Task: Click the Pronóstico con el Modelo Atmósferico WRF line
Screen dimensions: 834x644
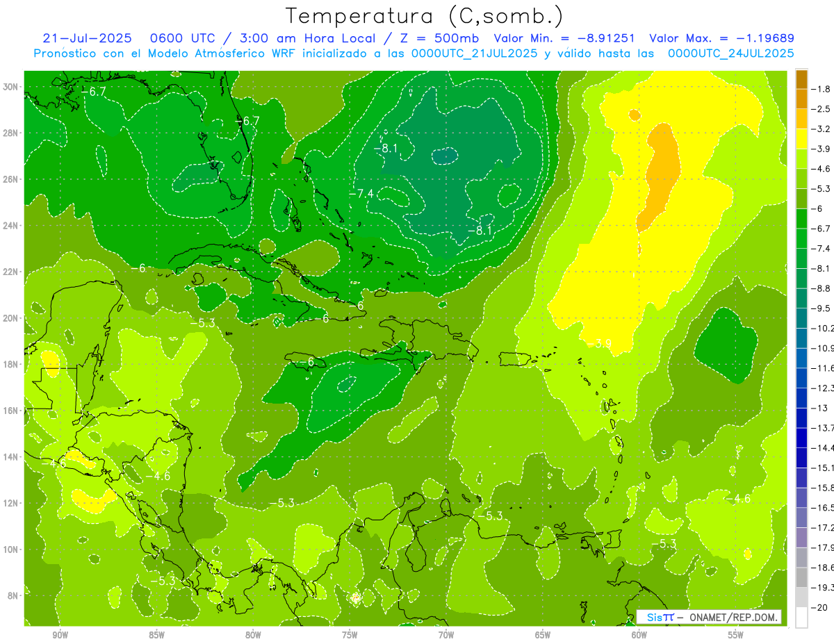Action: coord(414,53)
